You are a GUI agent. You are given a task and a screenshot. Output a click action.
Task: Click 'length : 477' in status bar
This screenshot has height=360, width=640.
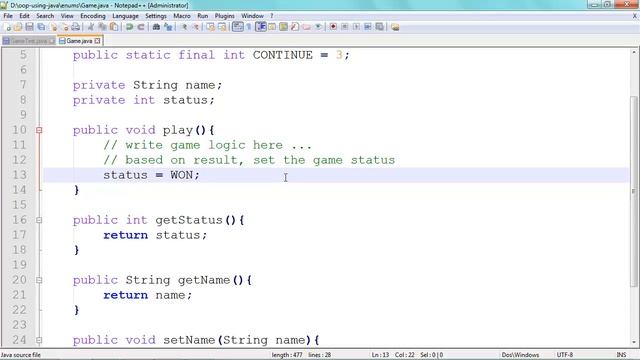(287, 355)
